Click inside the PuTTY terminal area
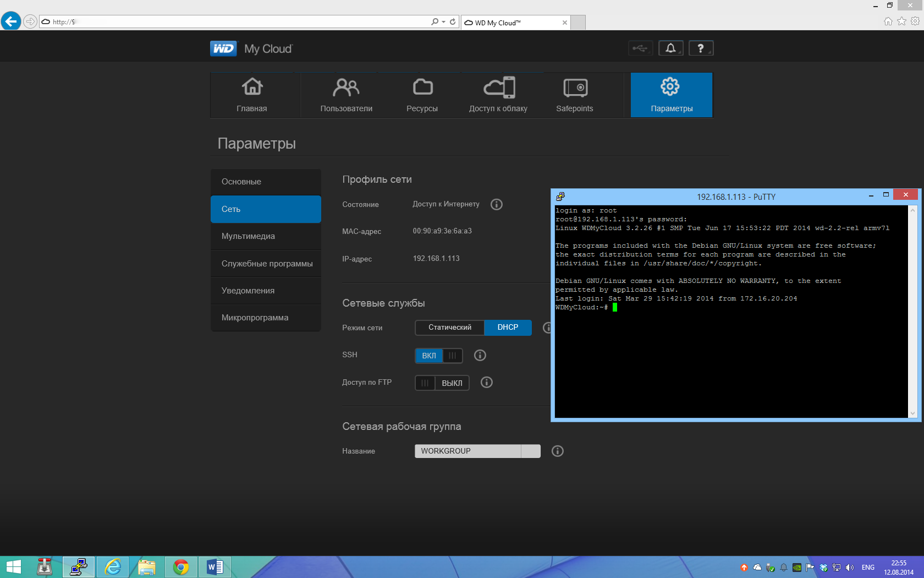The width and height of the screenshot is (924, 578). pyautogui.click(x=731, y=312)
